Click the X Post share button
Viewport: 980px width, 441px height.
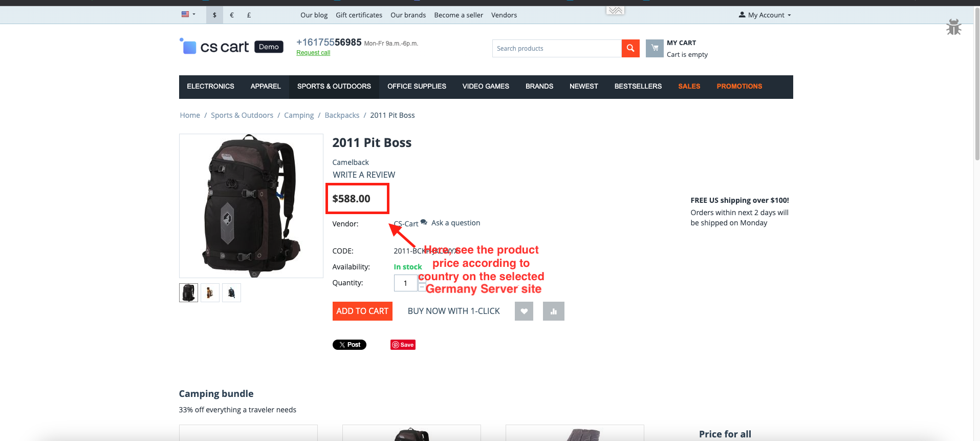click(x=350, y=345)
